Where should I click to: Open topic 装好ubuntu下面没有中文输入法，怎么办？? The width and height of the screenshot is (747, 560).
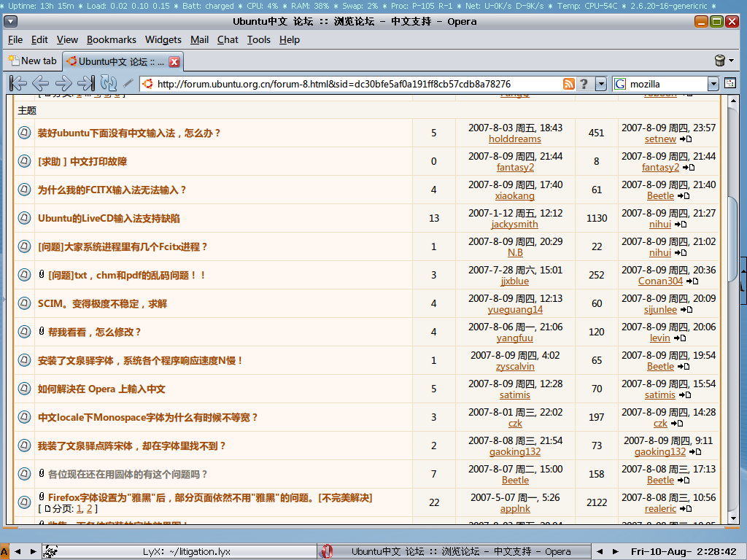point(129,133)
